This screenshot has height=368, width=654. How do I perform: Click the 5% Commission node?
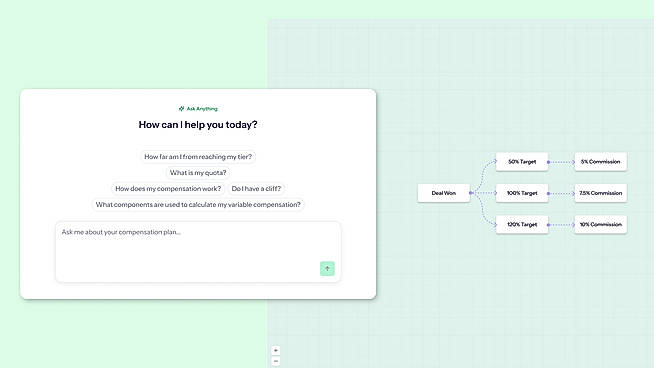601,162
